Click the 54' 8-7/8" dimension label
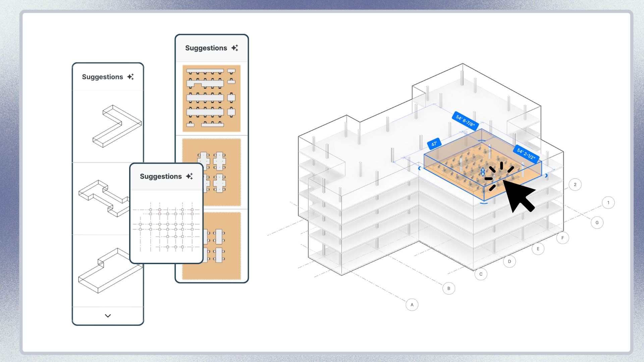644x362 pixels. [x=465, y=121]
